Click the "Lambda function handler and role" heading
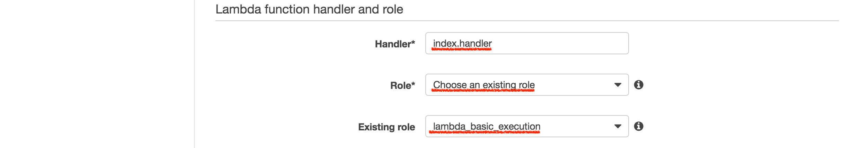Viewport: 868px width, 148px height. pos(309,9)
